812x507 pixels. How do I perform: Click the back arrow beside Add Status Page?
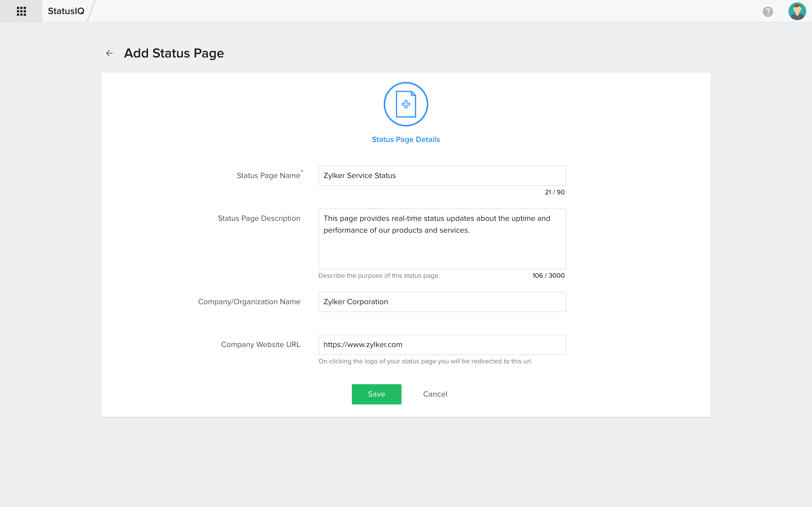pyautogui.click(x=109, y=53)
